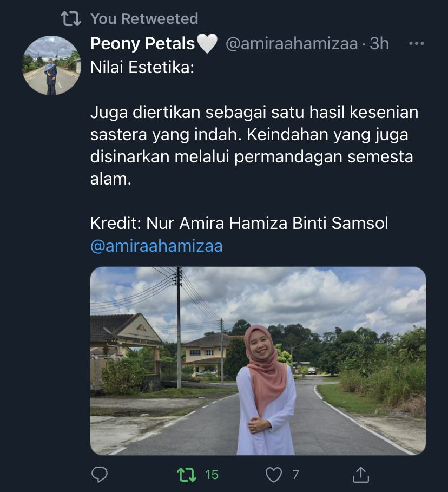Viewport: 448px width, 492px height.
Task: Open the blue @amiraahamizaa mention link
Action: pyautogui.click(x=156, y=246)
